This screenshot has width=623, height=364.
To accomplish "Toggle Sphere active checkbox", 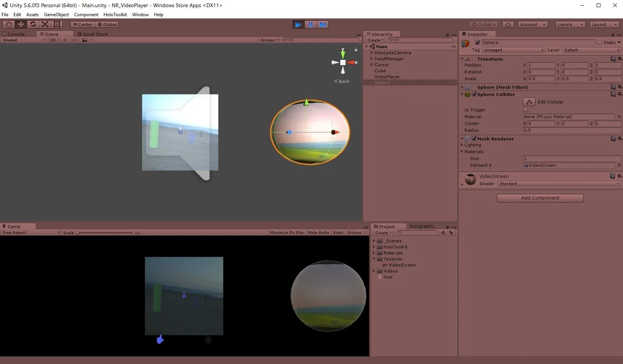I will pyautogui.click(x=477, y=43).
